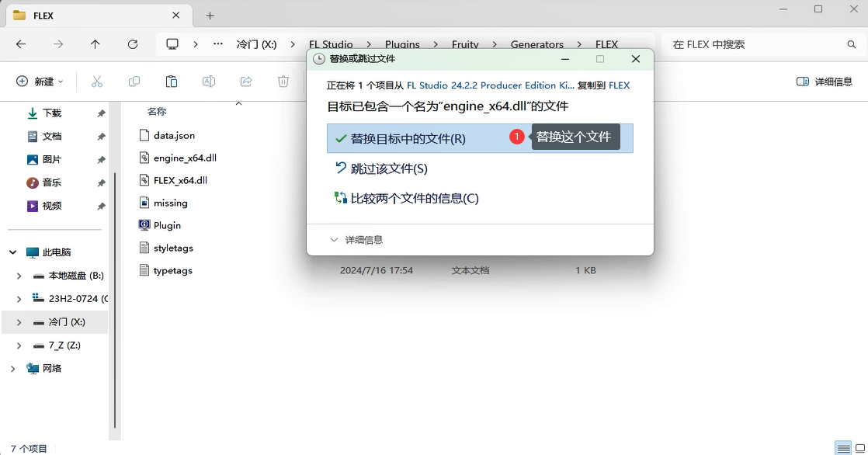Expand the 23H2-0724 drive node
This screenshot has width=868, height=455.
pos(19,299)
